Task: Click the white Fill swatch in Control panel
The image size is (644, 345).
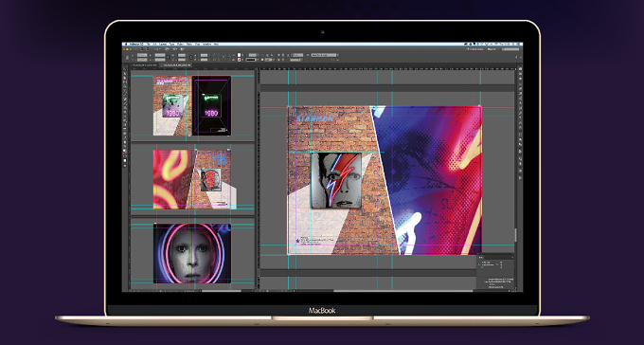Action: pos(239,55)
